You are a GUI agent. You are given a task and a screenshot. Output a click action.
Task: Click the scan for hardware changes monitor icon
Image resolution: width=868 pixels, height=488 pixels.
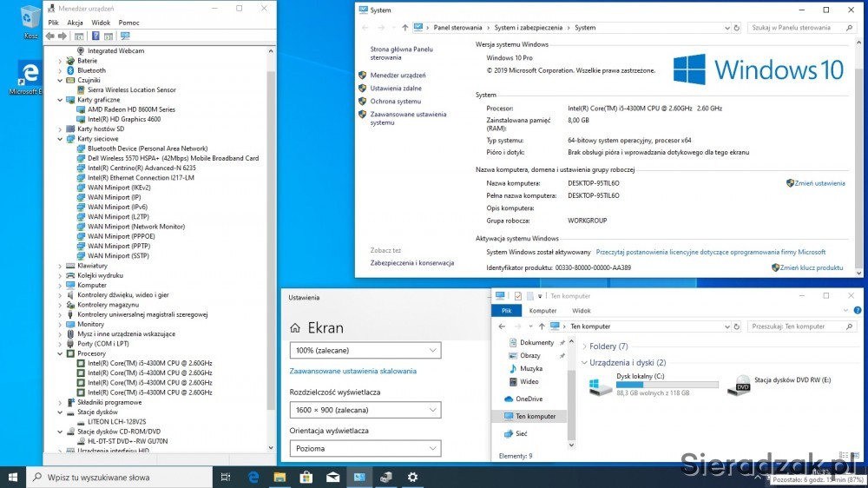tap(125, 36)
